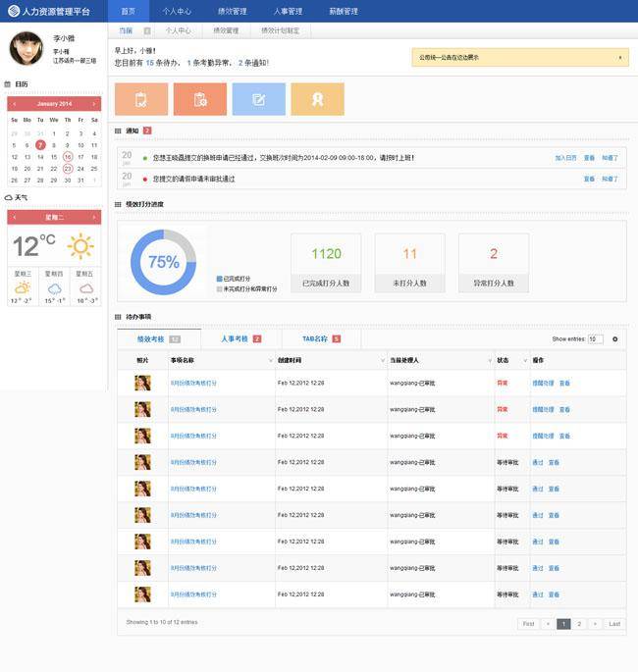This screenshot has width=638, height=672.
Task: Open the blue edit-note tile
Action: [259, 99]
